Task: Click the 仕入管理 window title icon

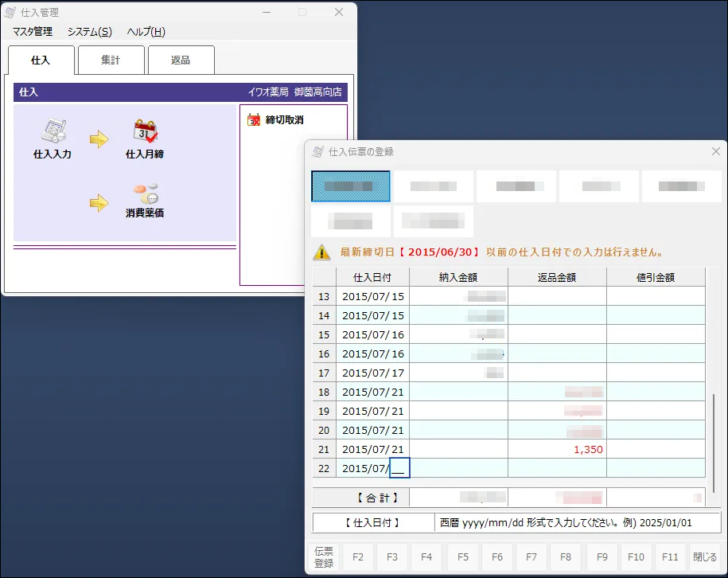Action: (11, 13)
